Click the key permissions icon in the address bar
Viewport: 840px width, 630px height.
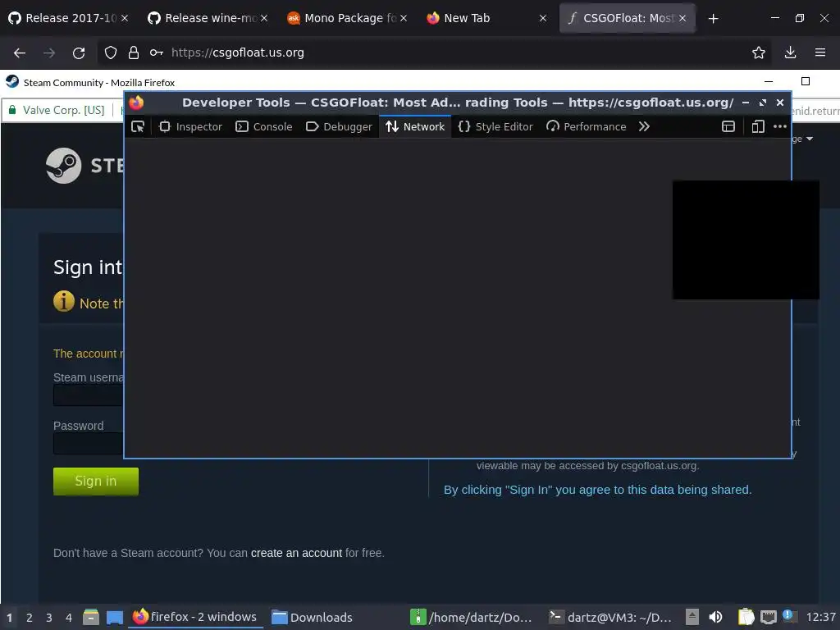(157, 52)
